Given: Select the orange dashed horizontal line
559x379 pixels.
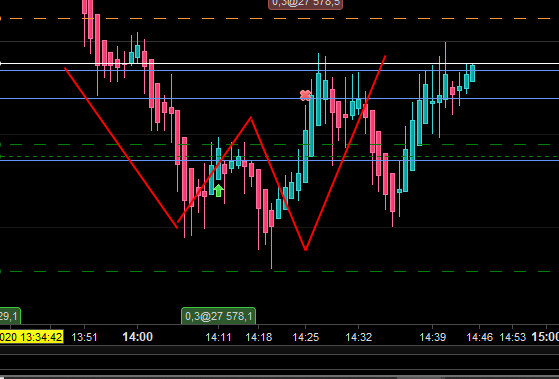Looking at the screenshot, I should [x=280, y=18].
